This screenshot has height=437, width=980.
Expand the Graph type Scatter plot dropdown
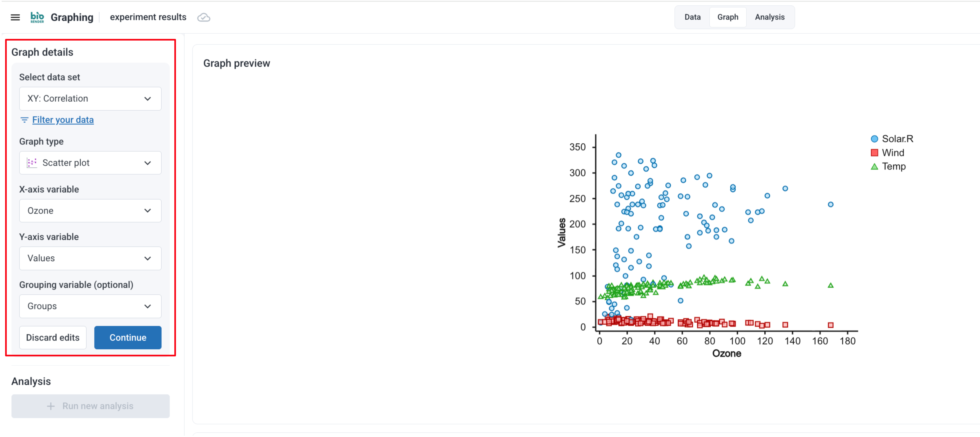point(90,163)
